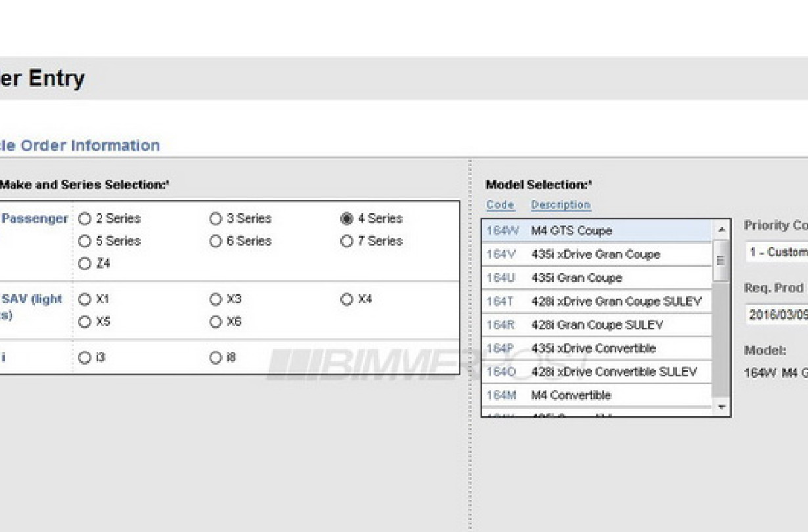Choose the X4 radio option
Viewport: 808px width, 532px height.
point(347,299)
